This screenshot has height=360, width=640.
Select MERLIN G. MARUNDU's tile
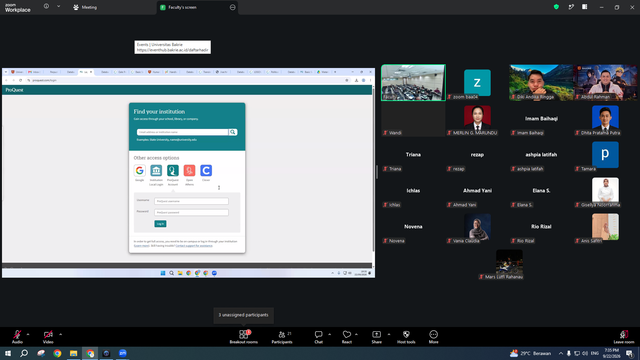point(477,118)
